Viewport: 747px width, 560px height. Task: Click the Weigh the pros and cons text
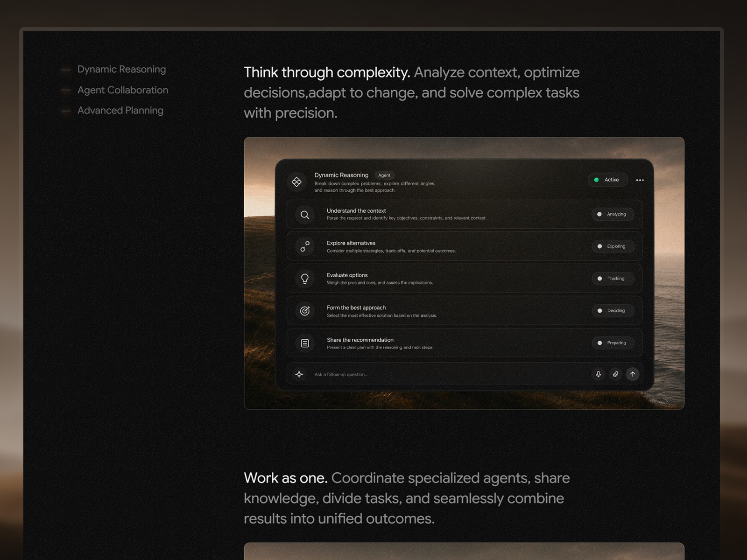click(380, 283)
